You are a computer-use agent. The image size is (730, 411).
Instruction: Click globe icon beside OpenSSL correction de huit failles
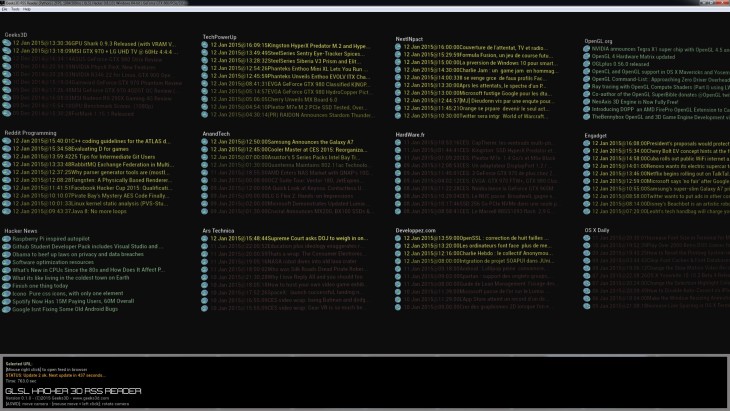click(398, 238)
